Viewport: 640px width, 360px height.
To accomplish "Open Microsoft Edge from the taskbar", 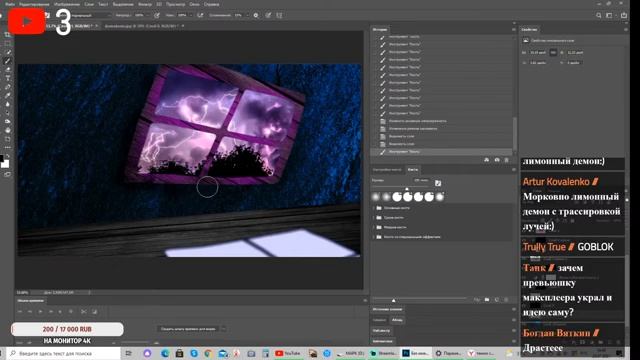I will (x=165, y=353).
